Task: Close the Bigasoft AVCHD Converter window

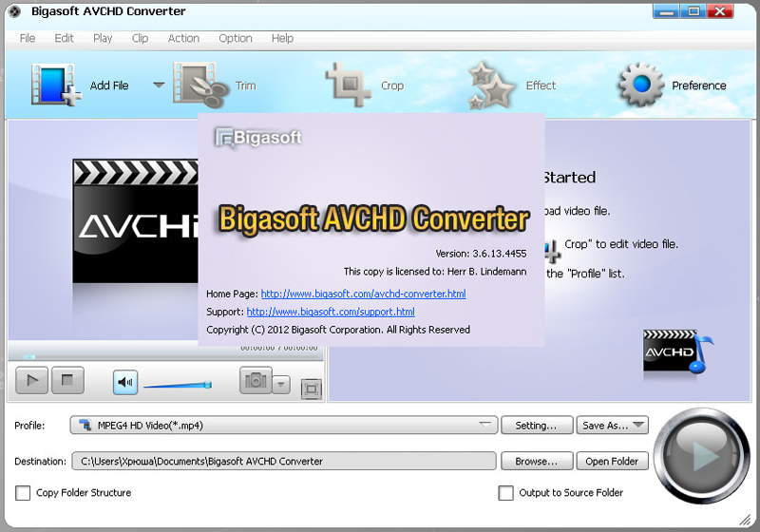Action: (720, 11)
